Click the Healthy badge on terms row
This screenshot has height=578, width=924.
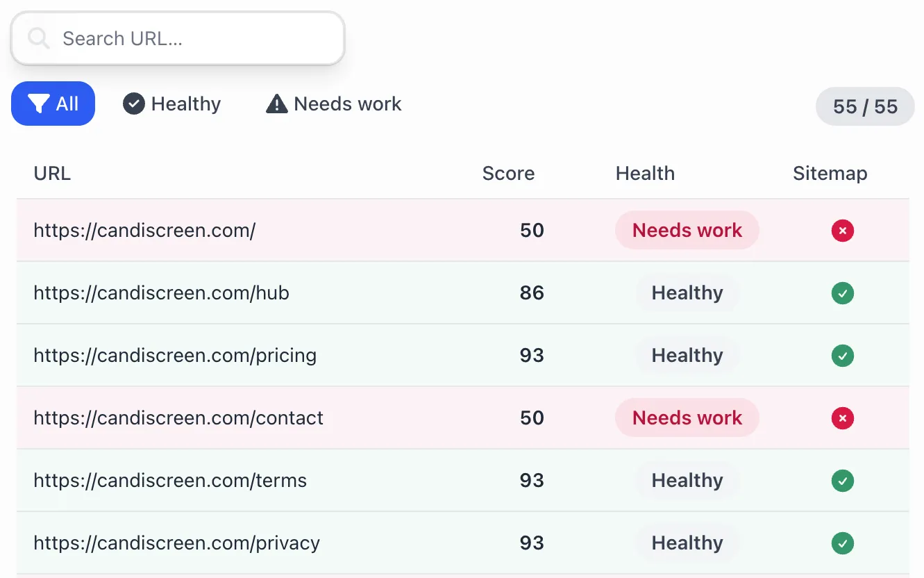[687, 480]
